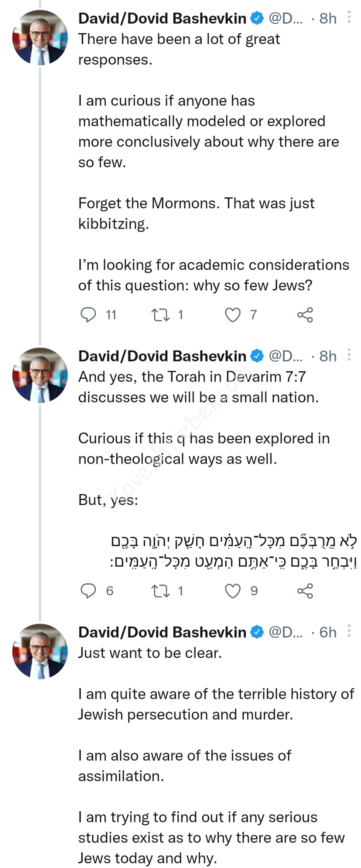Share the 'Forget the Mormons' tweet
The height and width of the screenshot is (868, 361).
[305, 315]
